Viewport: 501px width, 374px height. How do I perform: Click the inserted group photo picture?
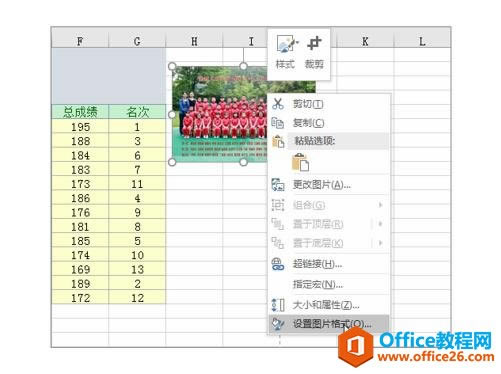point(220,114)
